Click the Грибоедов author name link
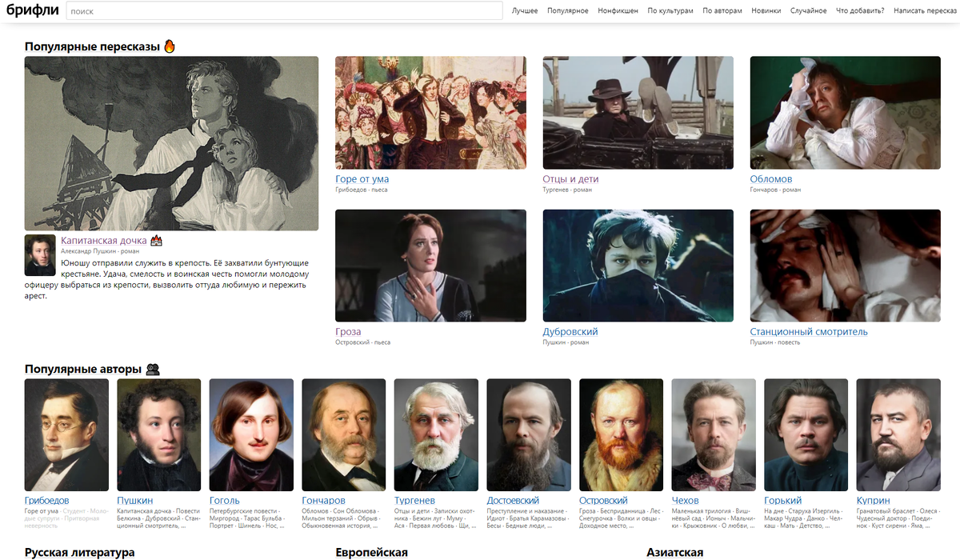960x560 pixels. click(47, 501)
